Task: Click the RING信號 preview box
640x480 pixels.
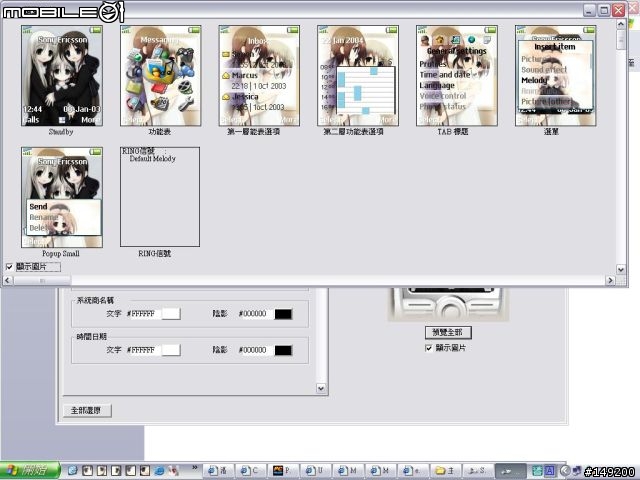Action: coord(160,197)
